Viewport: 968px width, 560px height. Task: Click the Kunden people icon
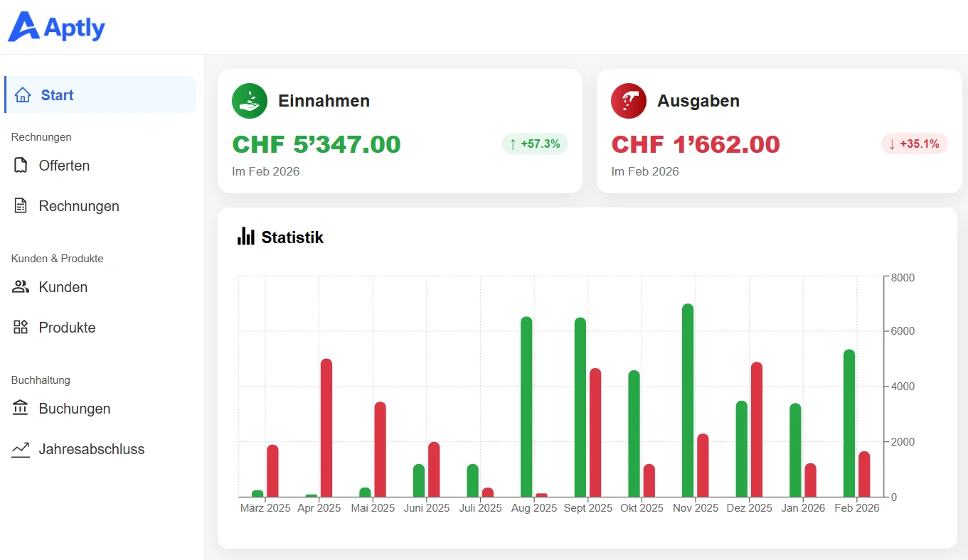tap(21, 287)
